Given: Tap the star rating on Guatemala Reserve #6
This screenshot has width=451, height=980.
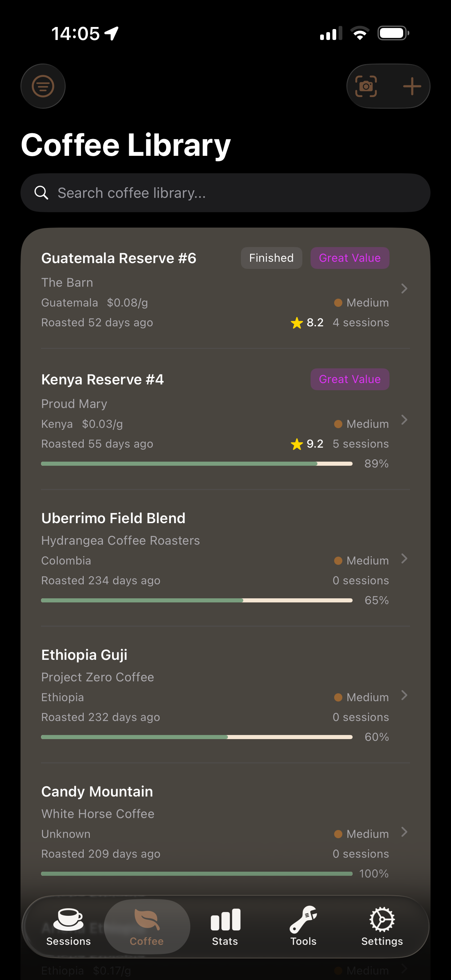Looking at the screenshot, I should pos(297,322).
